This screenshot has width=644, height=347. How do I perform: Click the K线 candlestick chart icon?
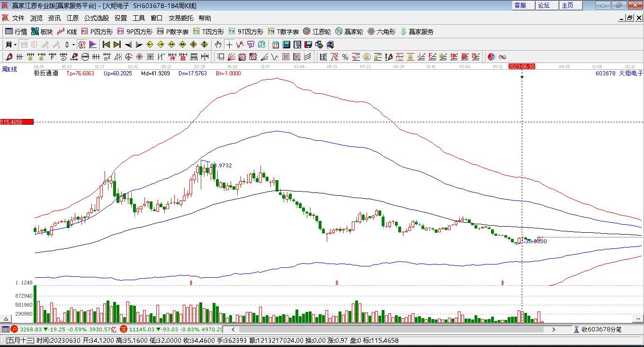click(66, 32)
